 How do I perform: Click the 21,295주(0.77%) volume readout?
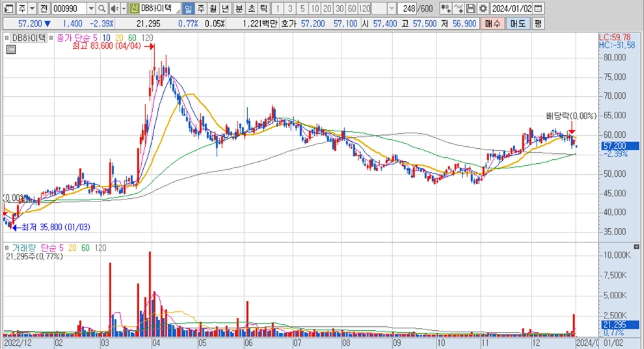tap(34, 256)
